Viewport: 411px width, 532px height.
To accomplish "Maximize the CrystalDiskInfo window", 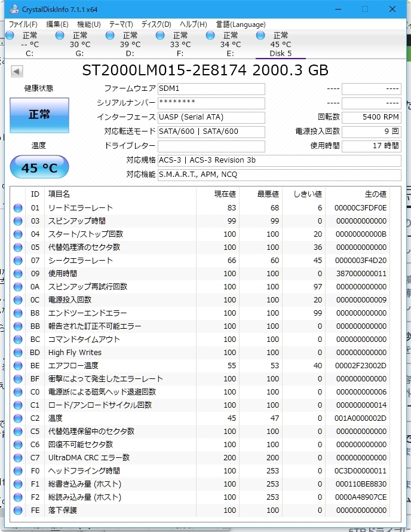I will click(x=365, y=9).
